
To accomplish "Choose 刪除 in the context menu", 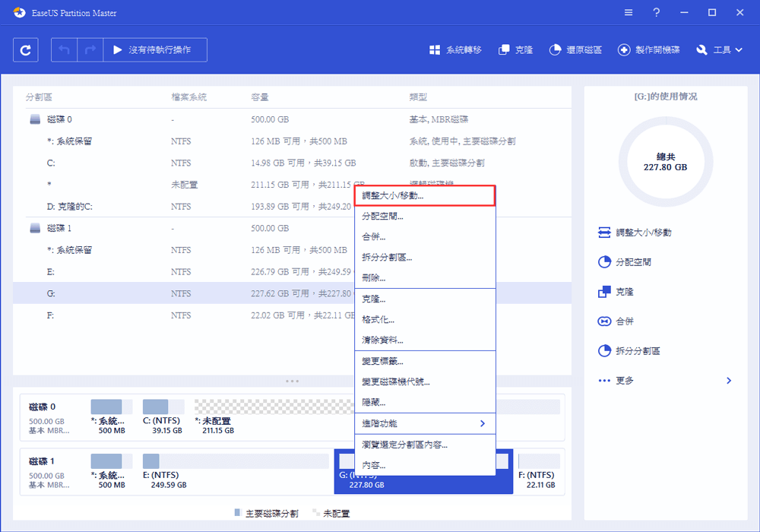I will point(425,278).
